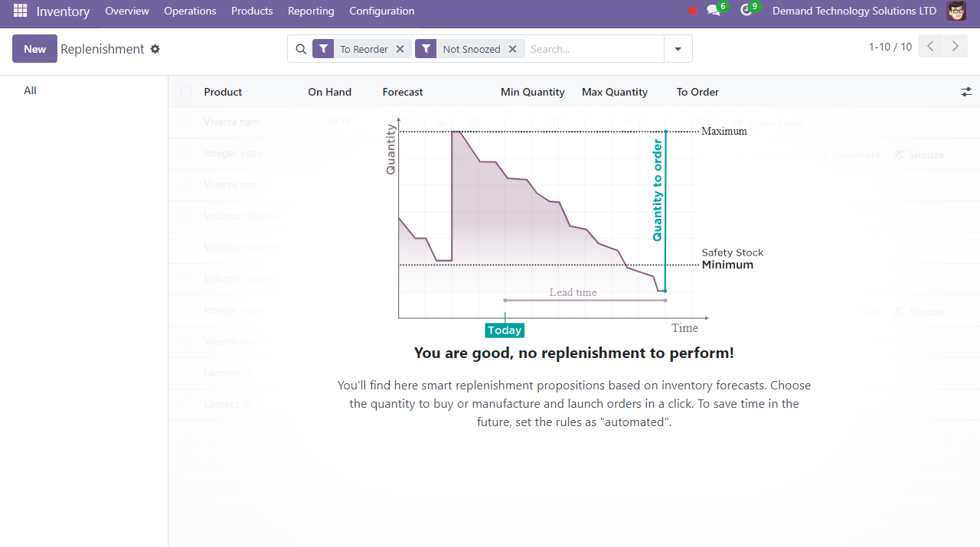Open the Configuration menu

point(381,11)
